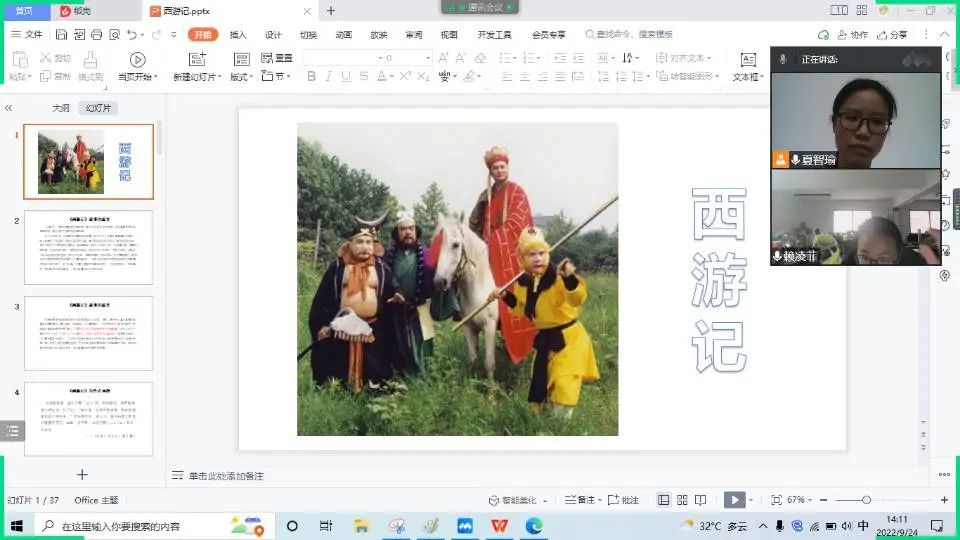Click the slideshow play button in status bar
This screenshot has width=960, height=540.
pyautogui.click(x=734, y=500)
